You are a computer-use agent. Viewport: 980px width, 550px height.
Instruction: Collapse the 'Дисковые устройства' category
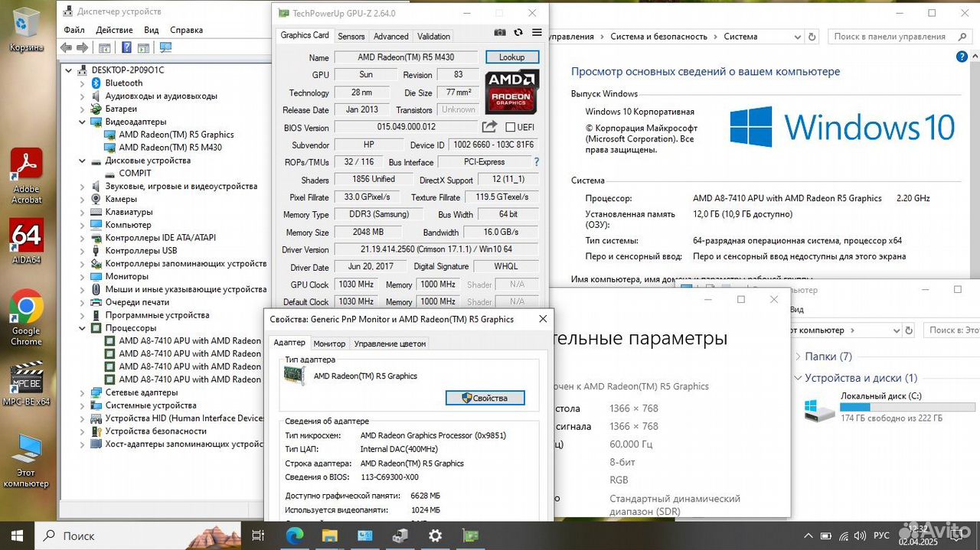click(83, 161)
